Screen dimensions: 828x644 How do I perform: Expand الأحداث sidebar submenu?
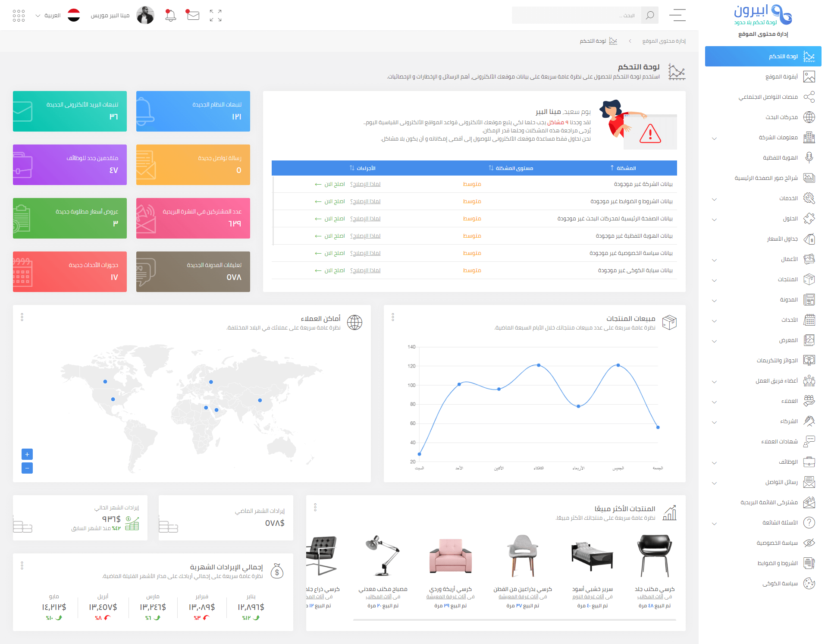click(x=714, y=321)
